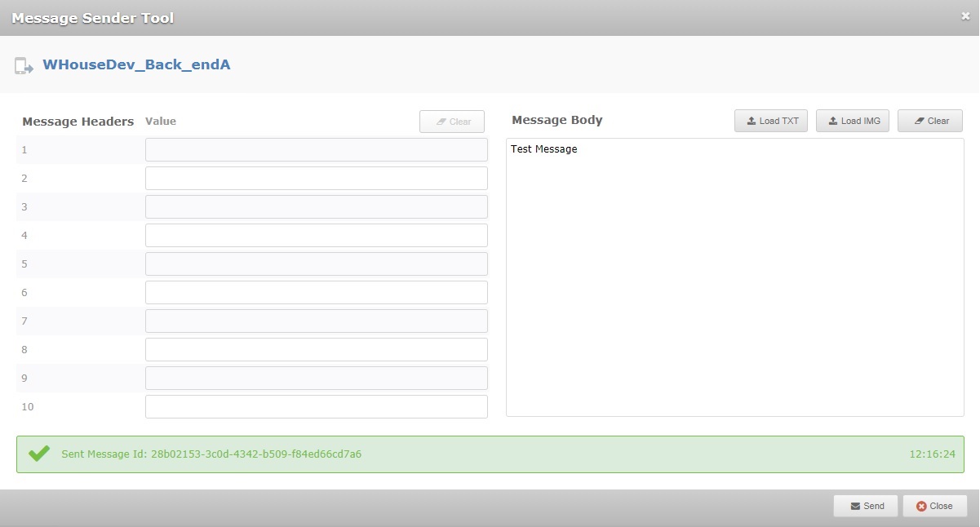Clear the Message Body contents
The height and width of the screenshot is (527, 980).
(x=929, y=120)
